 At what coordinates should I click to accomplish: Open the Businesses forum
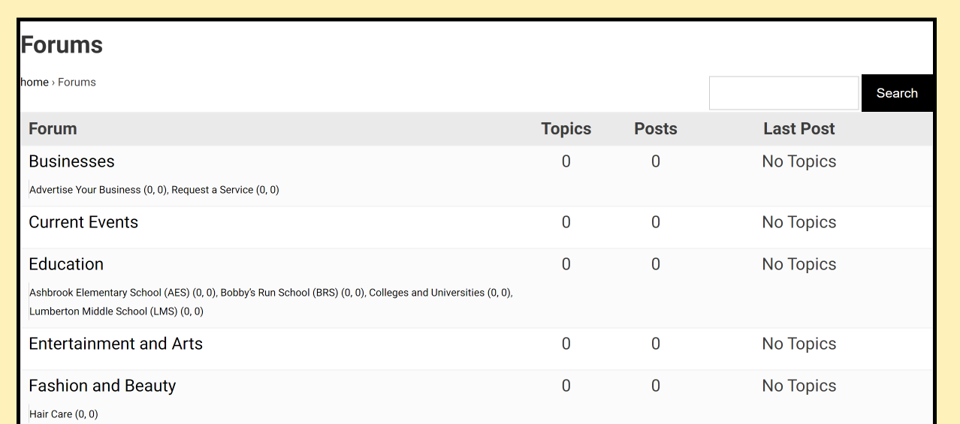[71, 161]
